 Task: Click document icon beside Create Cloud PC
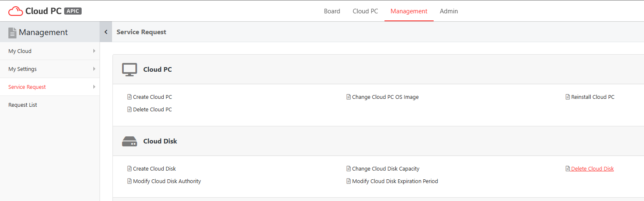point(129,97)
